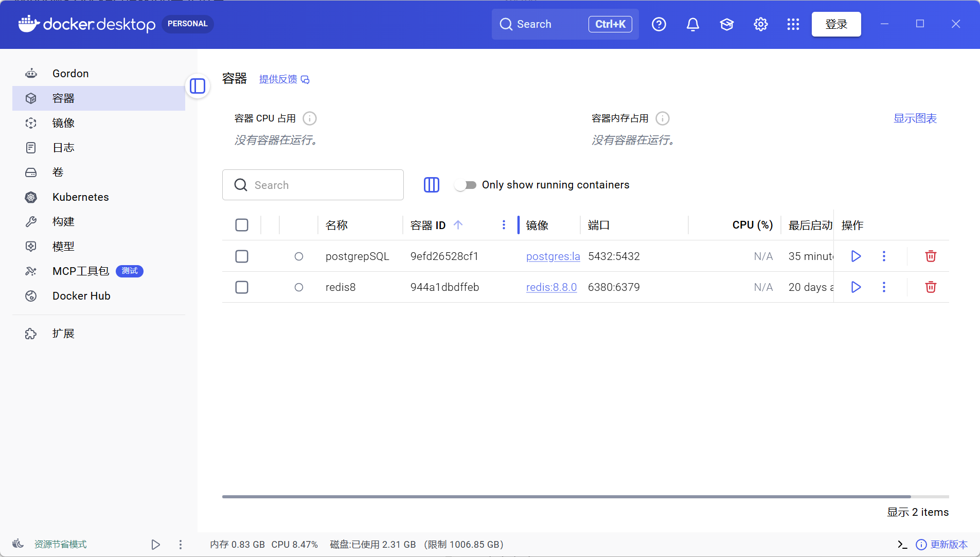The height and width of the screenshot is (557, 980).
Task: Click the CPU (%) column header
Action: [x=753, y=225]
